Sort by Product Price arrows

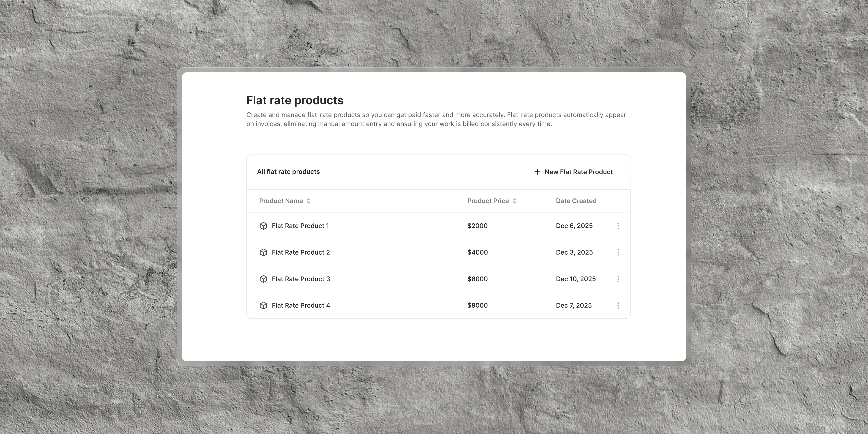[x=514, y=201]
